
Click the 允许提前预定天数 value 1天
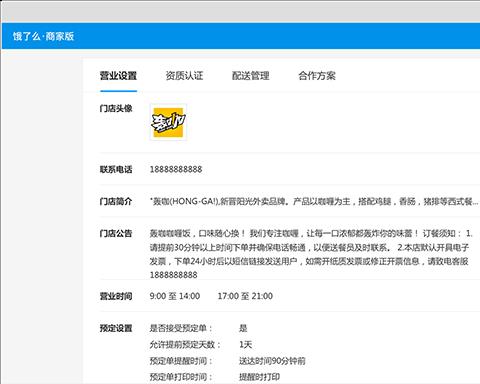pyautogui.click(x=245, y=344)
